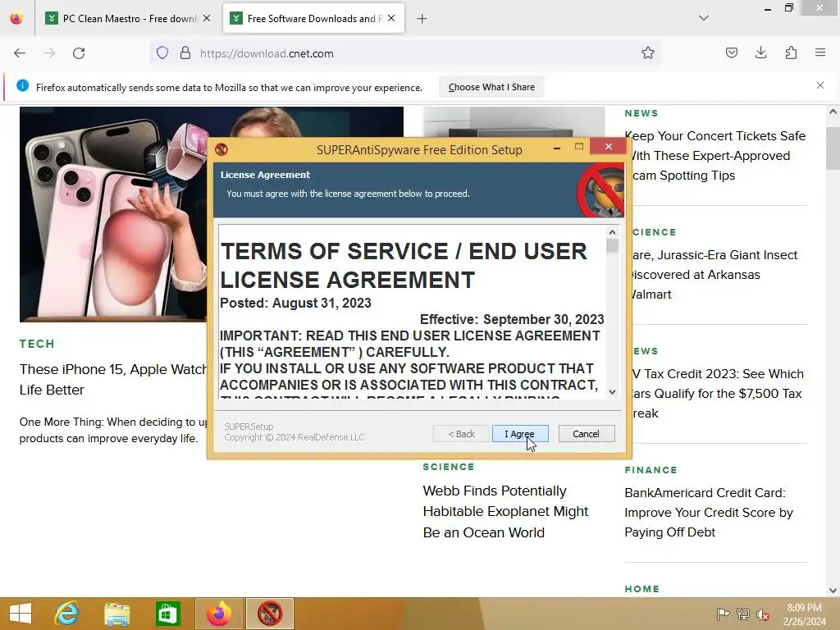Open Firefox downloads panel
Viewport: 840px width, 630px height.
(x=760, y=53)
